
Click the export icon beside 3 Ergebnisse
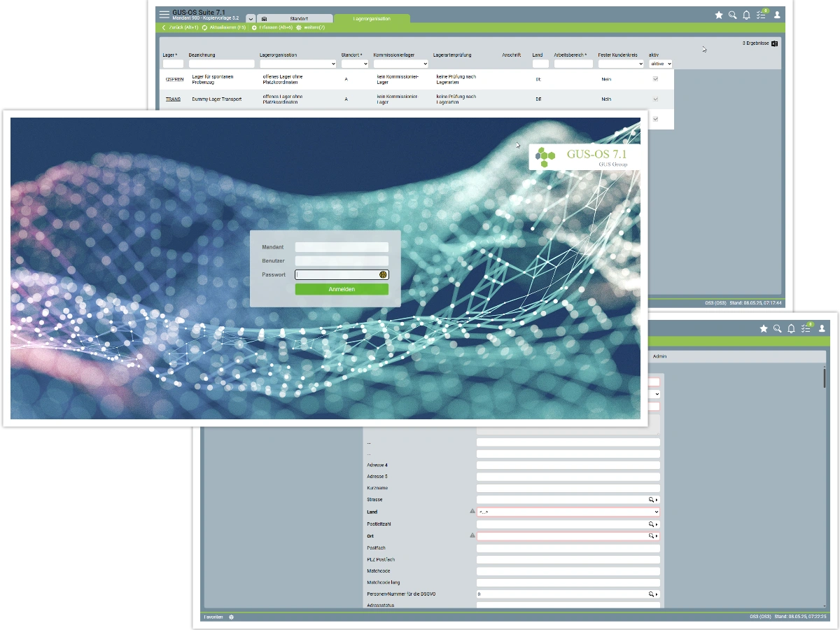click(x=775, y=43)
